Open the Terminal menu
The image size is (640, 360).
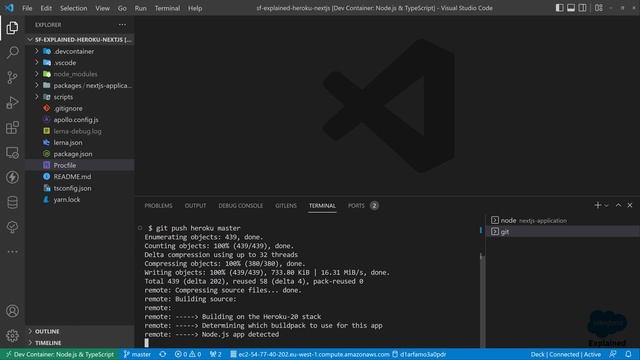[x=167, y=8]
